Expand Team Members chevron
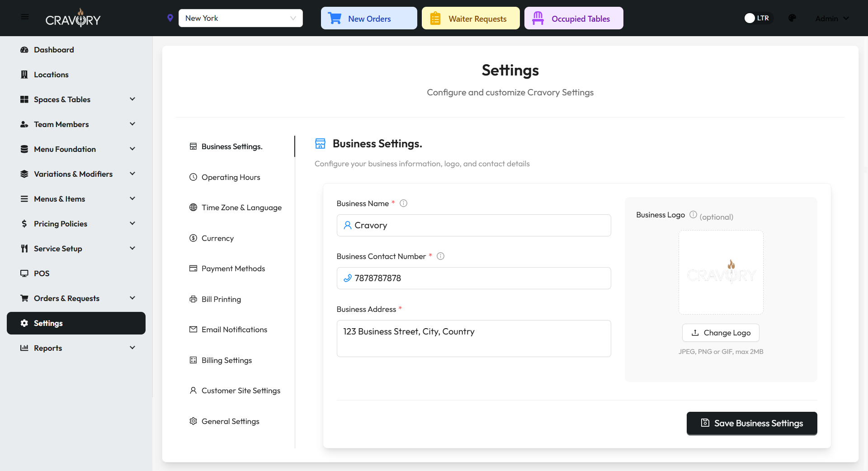 click(132, 124)
